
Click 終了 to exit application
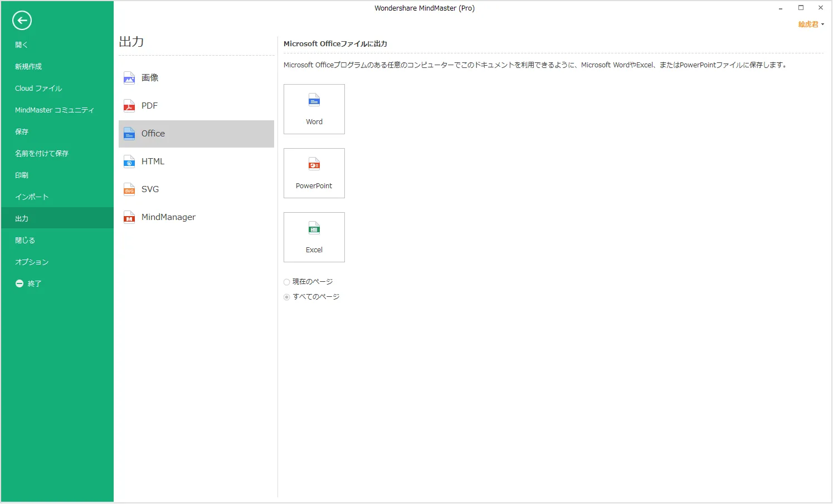(57, 283)
